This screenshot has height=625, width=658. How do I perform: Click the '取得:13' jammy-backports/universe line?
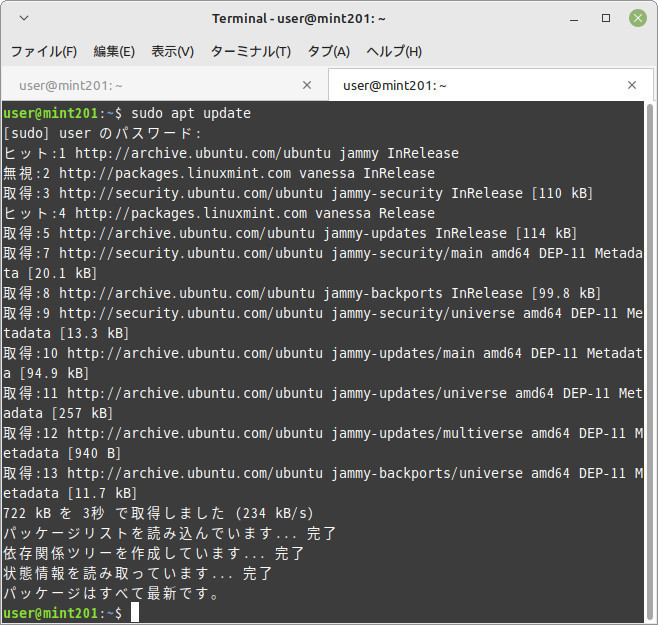[323, 474]
